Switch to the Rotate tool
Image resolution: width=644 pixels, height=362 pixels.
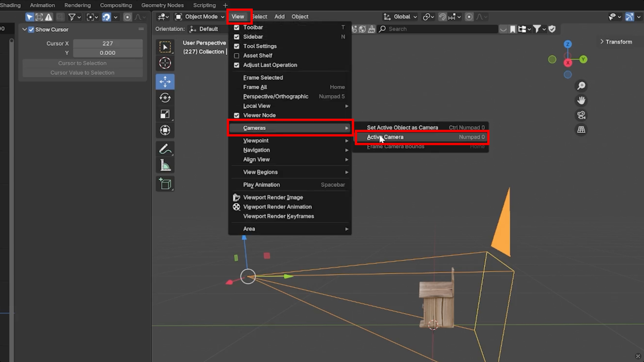165,98
